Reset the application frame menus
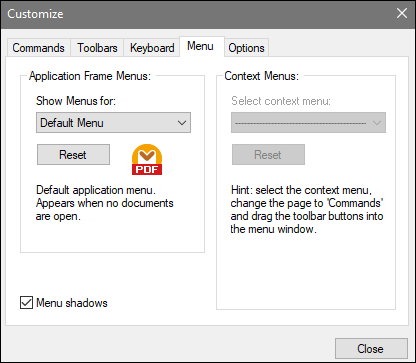The height and width of the screenshot is (363, 416). coord(73,155)
